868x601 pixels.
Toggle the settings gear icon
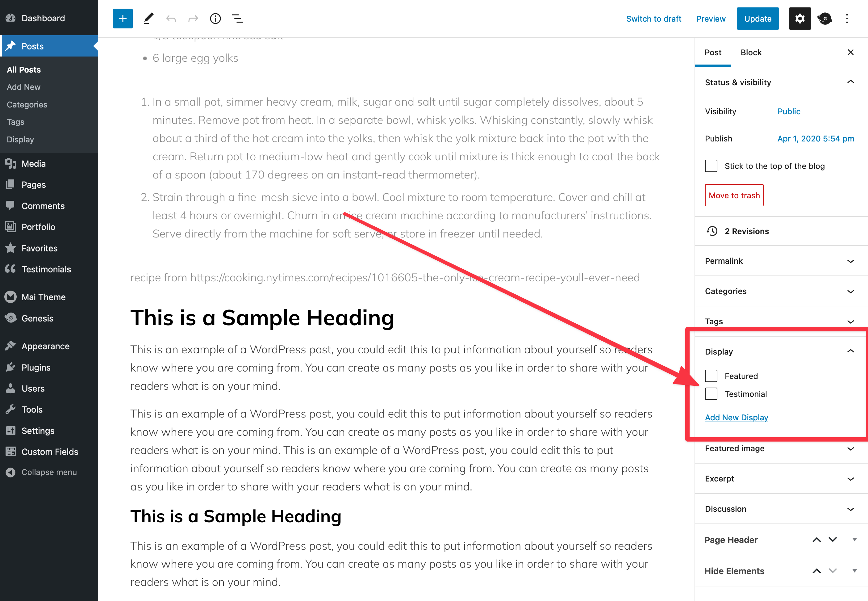point(799,19)
